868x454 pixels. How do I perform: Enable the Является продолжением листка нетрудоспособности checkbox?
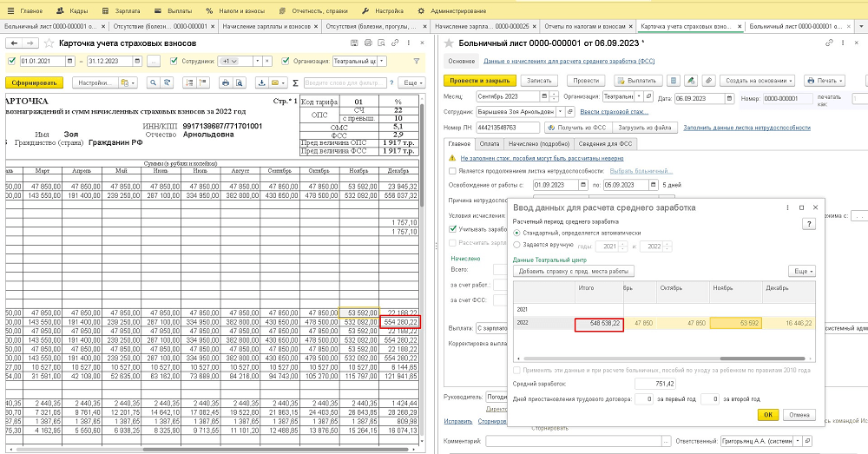tap(452, 172)
